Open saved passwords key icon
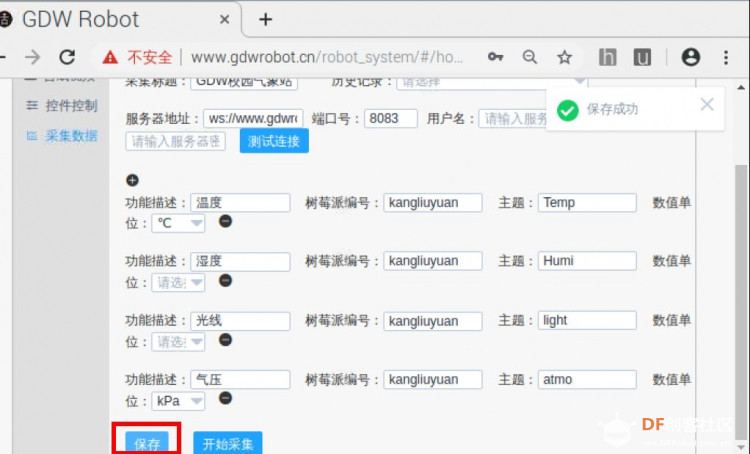 [496, 57]
